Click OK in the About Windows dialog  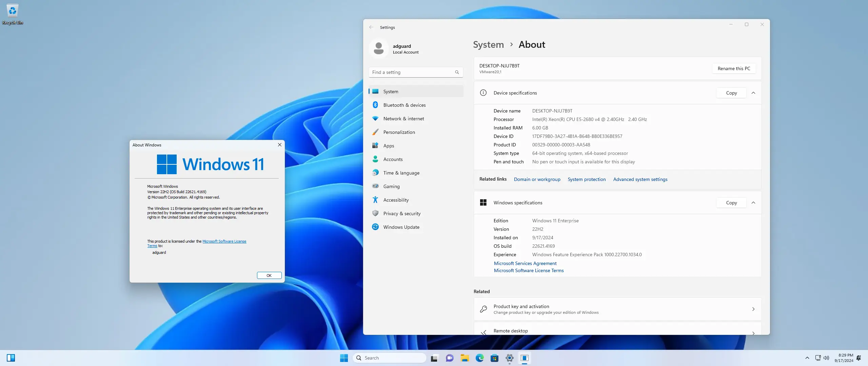click(x=269, y=275)
